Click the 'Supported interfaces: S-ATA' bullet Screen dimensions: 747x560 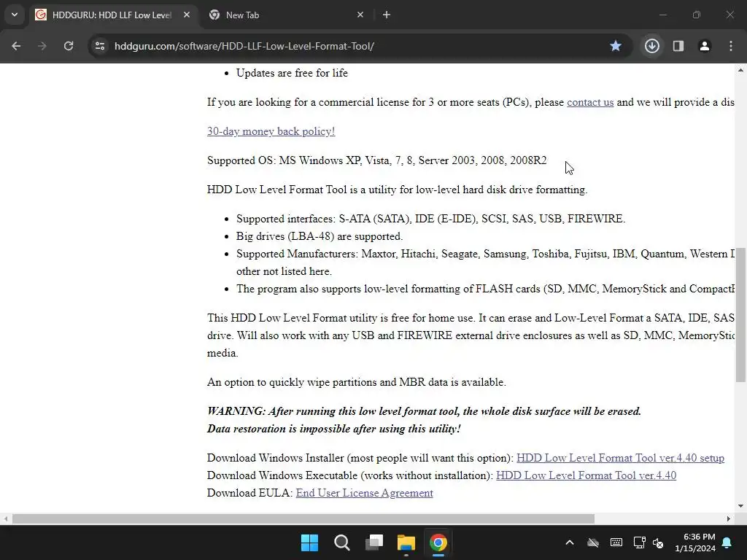(x=430, y=219)
